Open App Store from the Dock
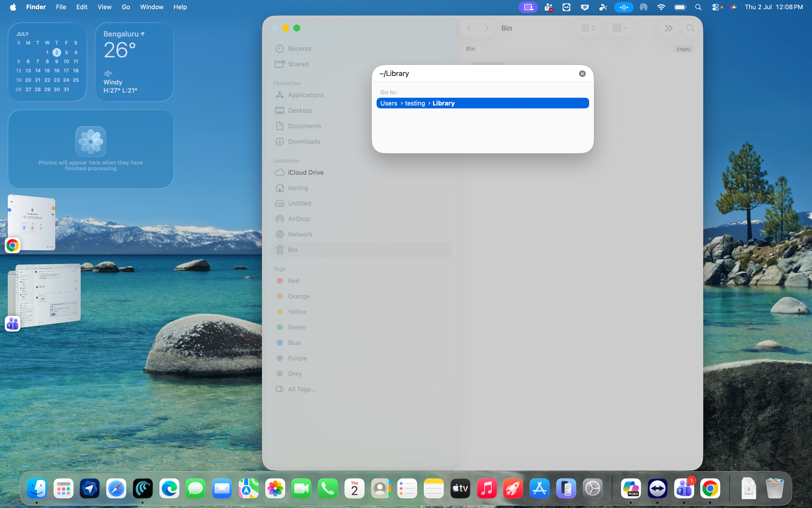812x508 pixels. tap(540, 488)
